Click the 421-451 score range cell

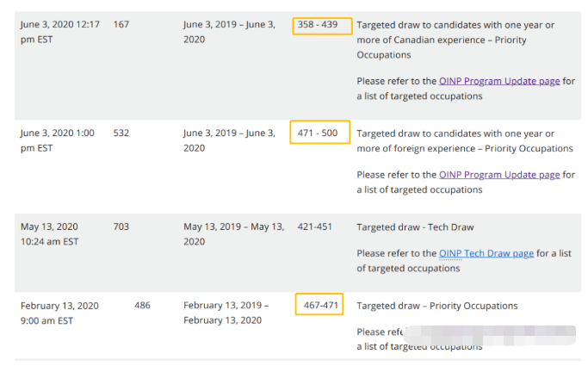pos(317,227)
